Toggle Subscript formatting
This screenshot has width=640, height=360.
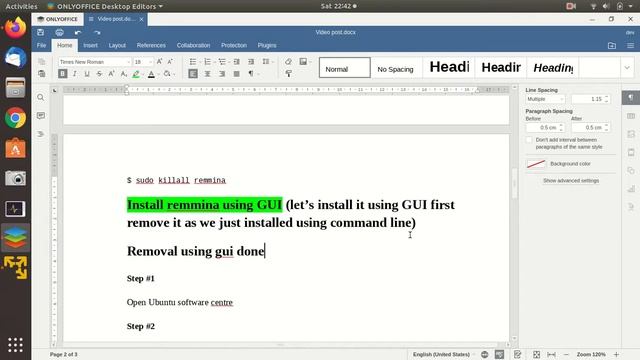(124, 74)
